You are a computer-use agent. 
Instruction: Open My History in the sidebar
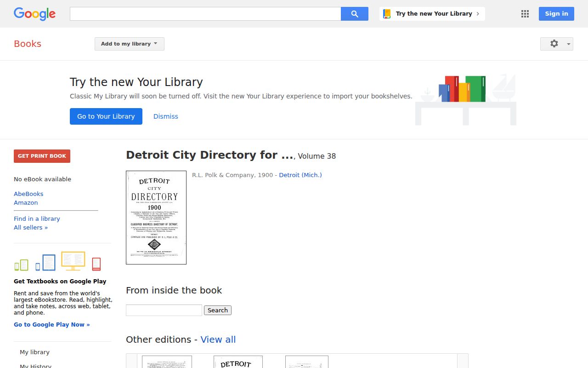click(35, 366)
